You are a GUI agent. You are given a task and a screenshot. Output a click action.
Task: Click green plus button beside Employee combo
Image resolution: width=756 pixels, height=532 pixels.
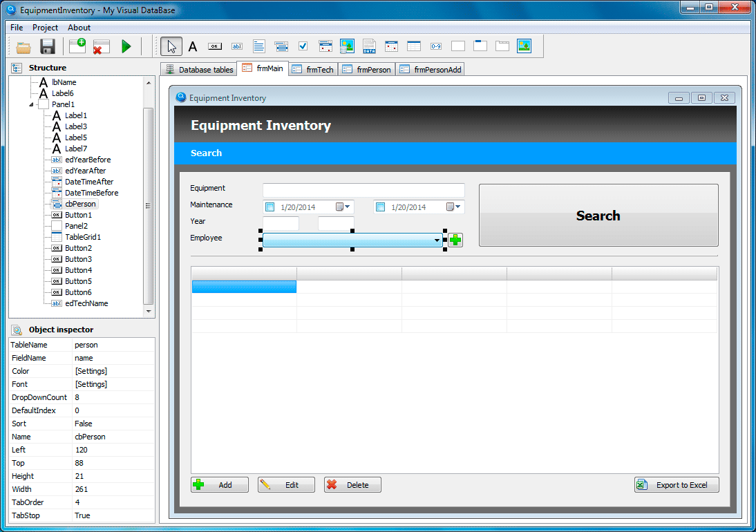455,240
